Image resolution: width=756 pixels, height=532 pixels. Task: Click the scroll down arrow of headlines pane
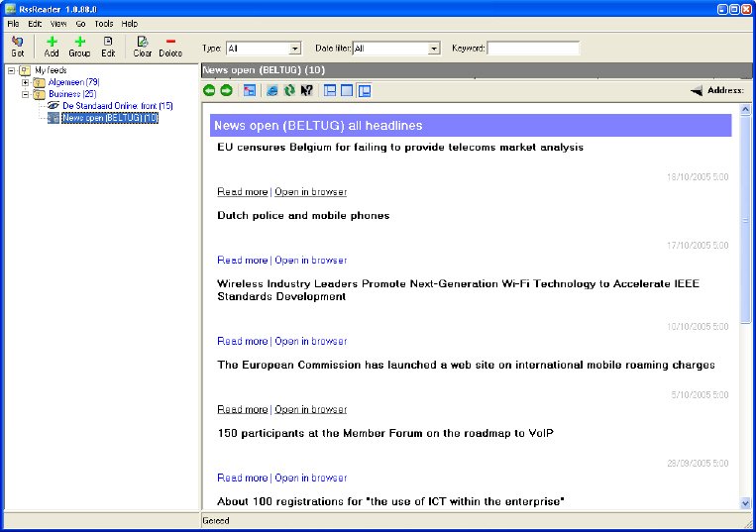tap(745, 503)
